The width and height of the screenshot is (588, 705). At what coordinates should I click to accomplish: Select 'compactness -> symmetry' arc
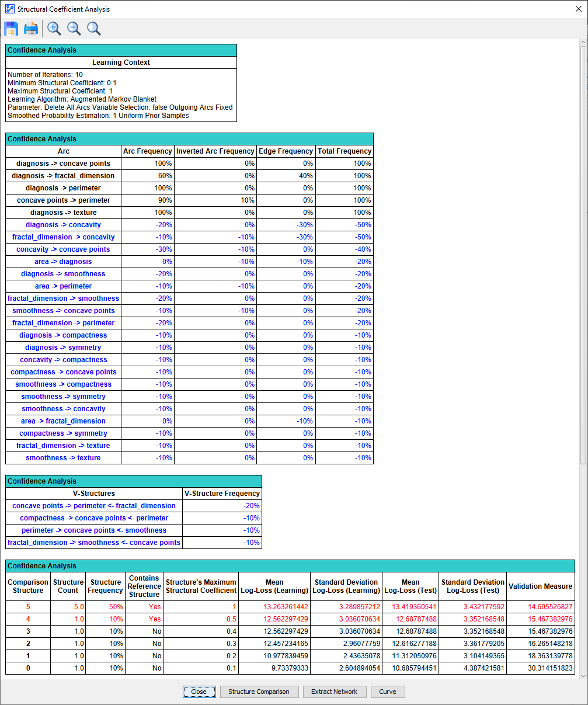coord(63,433)
